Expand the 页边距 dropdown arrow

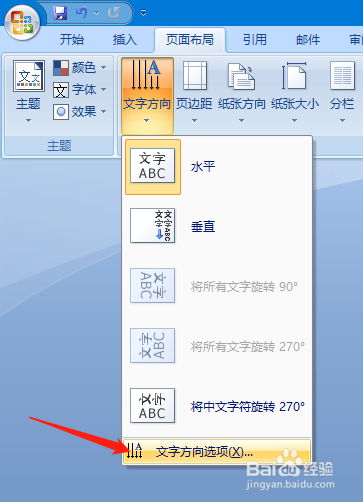pos(194,120)
